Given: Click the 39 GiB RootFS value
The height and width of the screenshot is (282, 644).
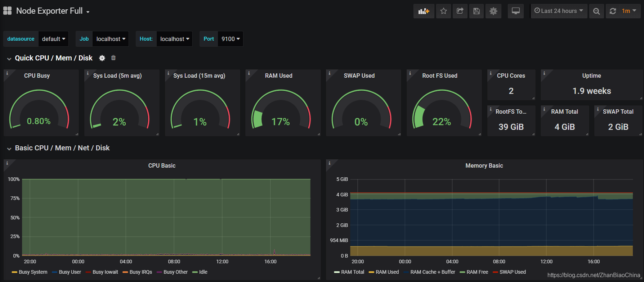Looking at the screenshot, I should coord(511,127).
